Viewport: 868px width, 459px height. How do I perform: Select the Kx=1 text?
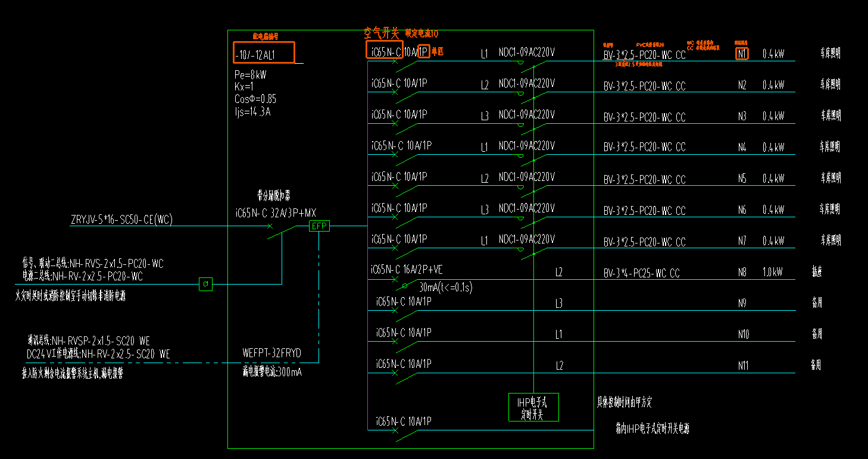coord(244,87)
